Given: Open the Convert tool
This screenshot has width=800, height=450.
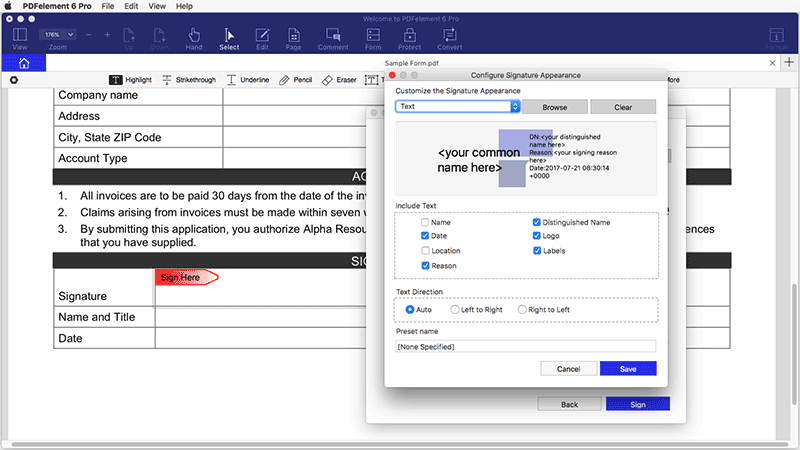Looking at the screenshot, I should [x=449, y=39].
